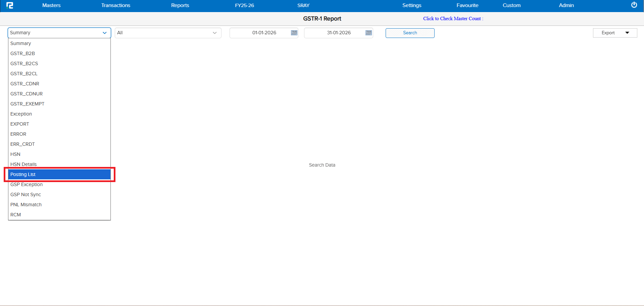Click the power/logout icon top right
Image resolution: width=644 pixels, height=306 pixels.
click(x=634, y=5)
